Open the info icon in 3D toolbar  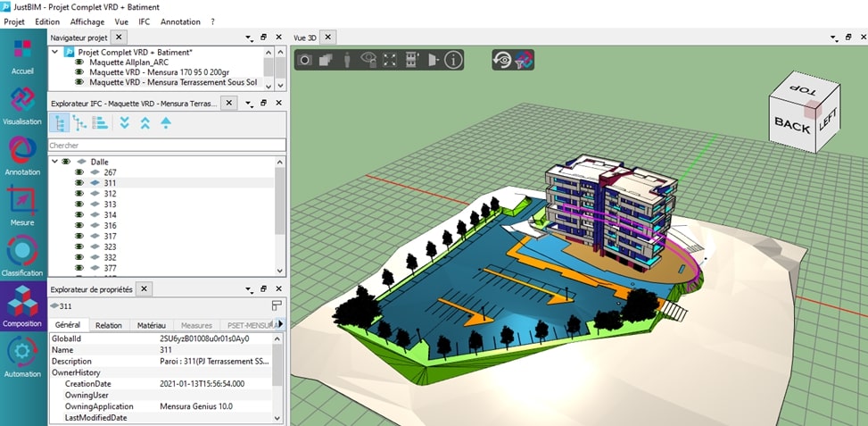point(454,60)
